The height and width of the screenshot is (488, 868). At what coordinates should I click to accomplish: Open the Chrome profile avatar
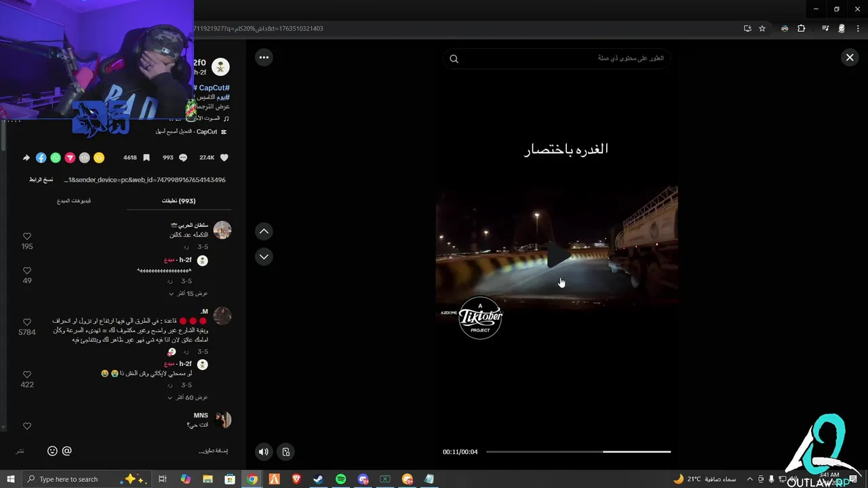[842, 28]
